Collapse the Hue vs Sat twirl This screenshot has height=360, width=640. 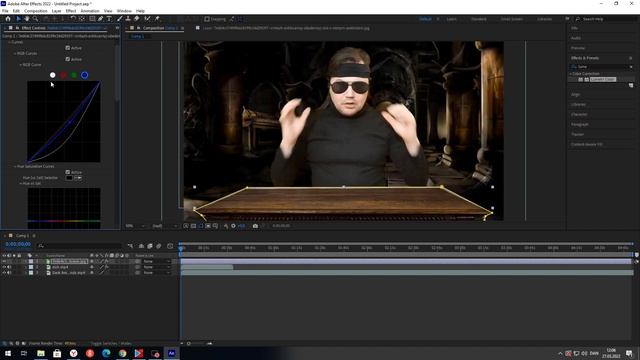pos(20,184)
